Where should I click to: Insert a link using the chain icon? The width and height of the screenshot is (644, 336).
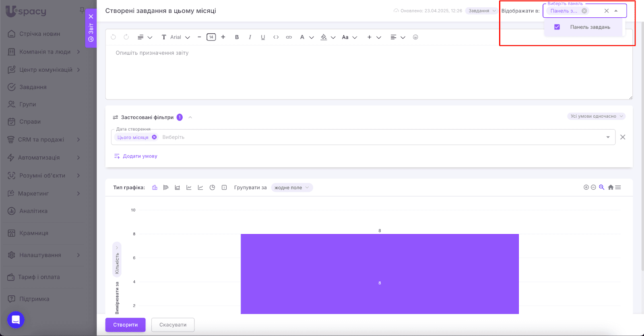coord(289,37)
